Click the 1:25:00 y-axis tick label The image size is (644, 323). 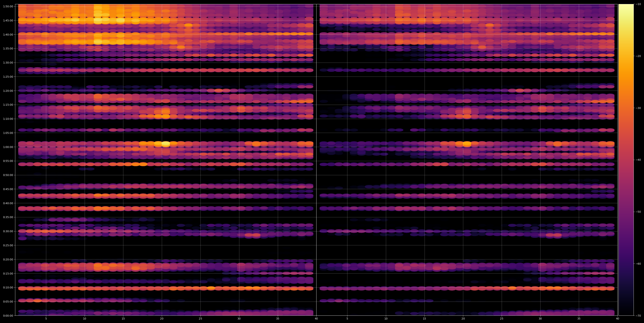8,77
